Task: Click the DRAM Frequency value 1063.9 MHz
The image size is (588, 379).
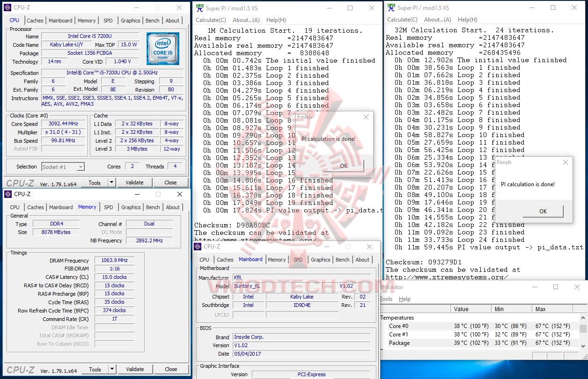Action: 114,261
